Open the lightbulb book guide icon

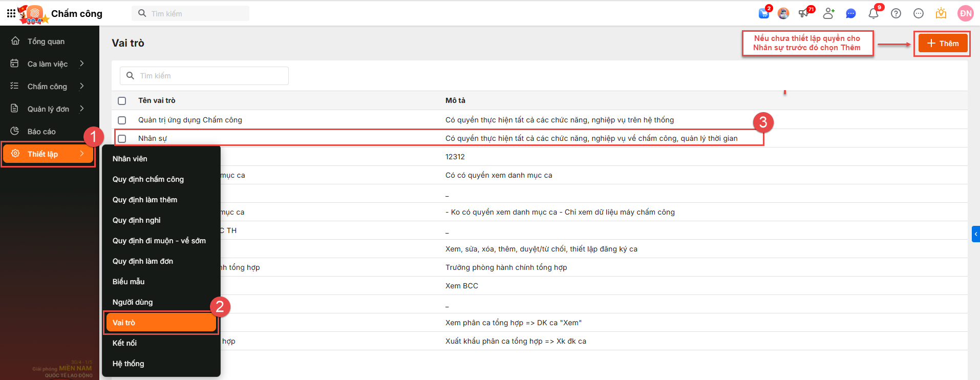(x=941, y=14)
